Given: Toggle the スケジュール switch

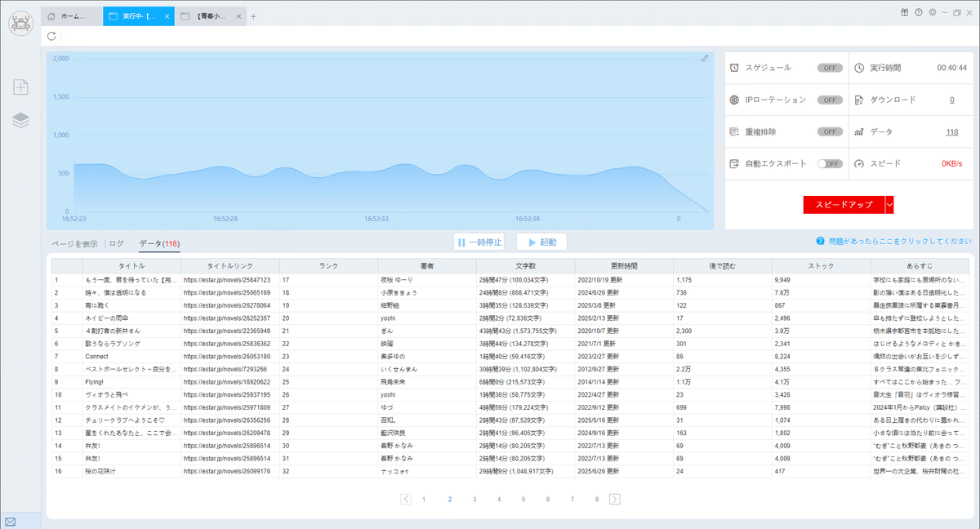Looking at the screenshot, I should (830, 68).
